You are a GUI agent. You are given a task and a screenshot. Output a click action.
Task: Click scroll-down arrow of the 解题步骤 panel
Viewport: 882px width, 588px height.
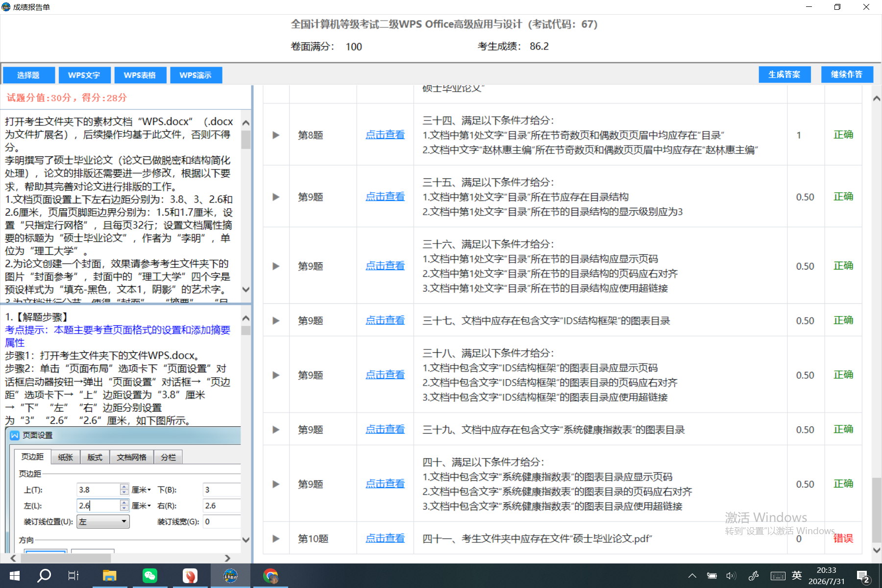click(x=246, y=540)
